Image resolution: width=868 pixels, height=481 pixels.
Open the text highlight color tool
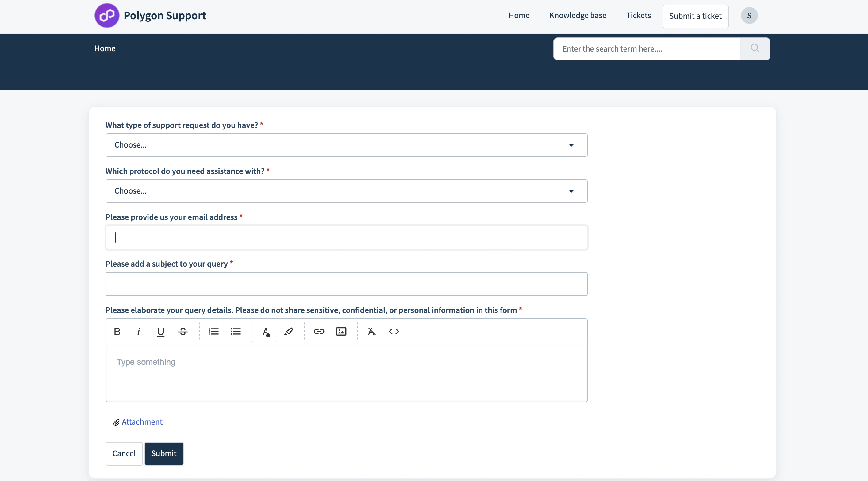(x=288, y=332)
